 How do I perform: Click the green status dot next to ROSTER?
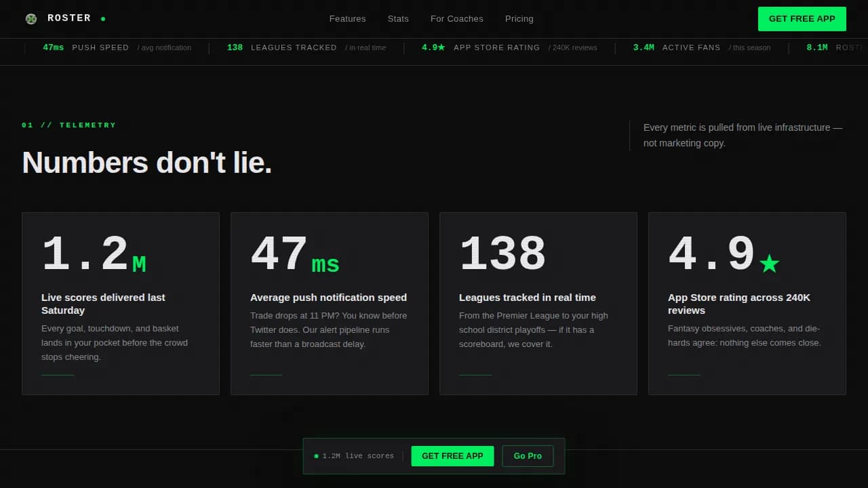click(103, 19)
